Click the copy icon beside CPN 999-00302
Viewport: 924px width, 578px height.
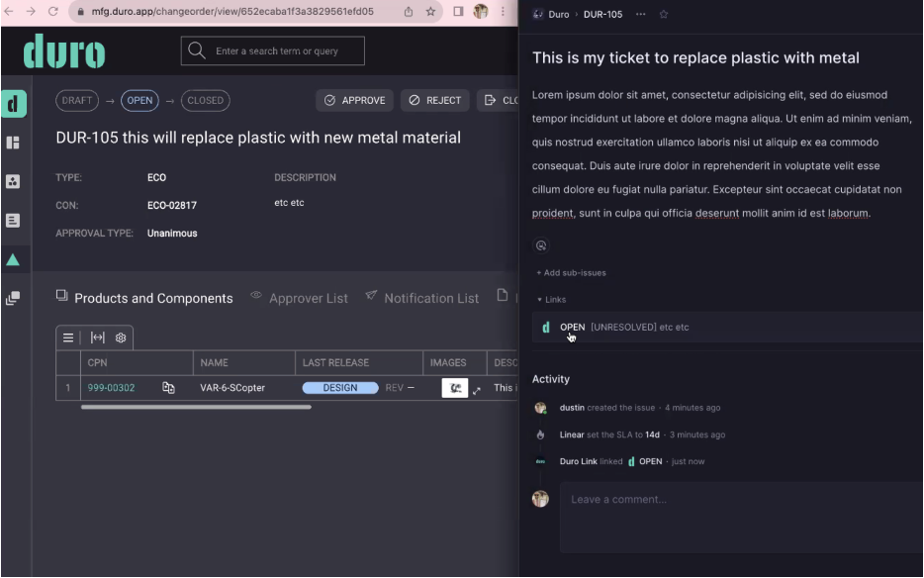[x=168, y=388]
